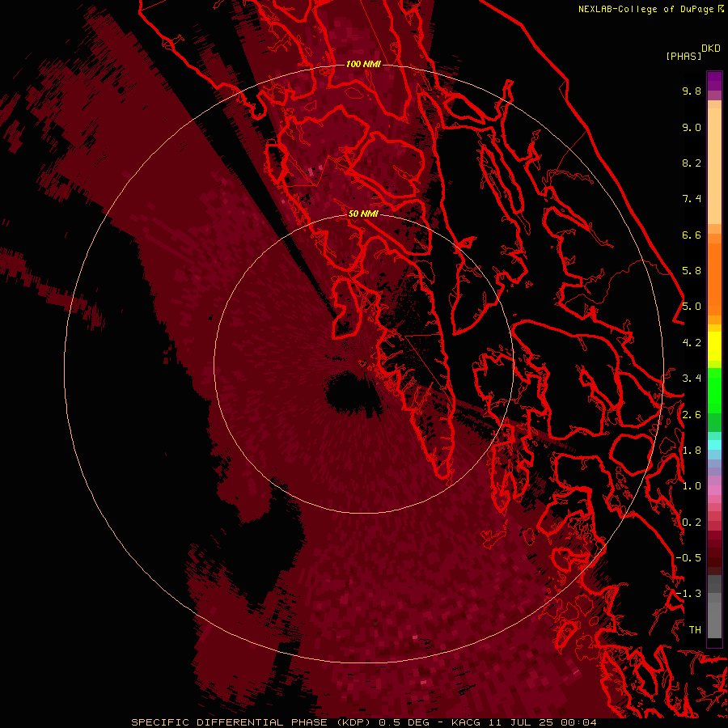The height and width of the screenshot is (728, 728).
Task: Click the 6.6 legend value
Action: [692, 235]
